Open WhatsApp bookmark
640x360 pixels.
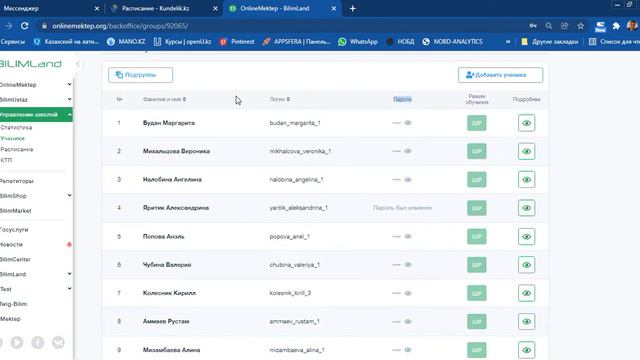[x=358, y=42]
